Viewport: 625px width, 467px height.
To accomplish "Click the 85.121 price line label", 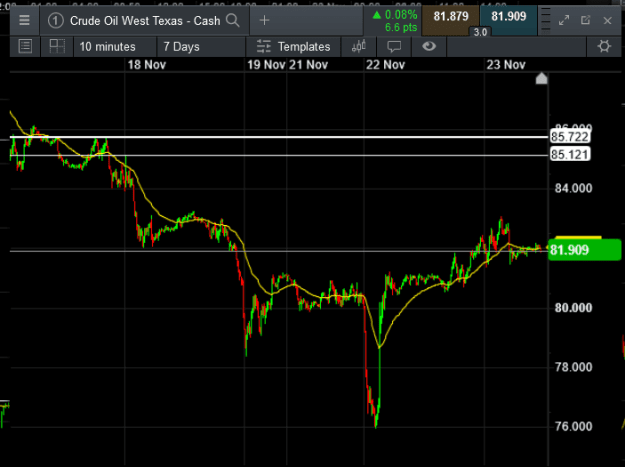I will click(570, 154).
